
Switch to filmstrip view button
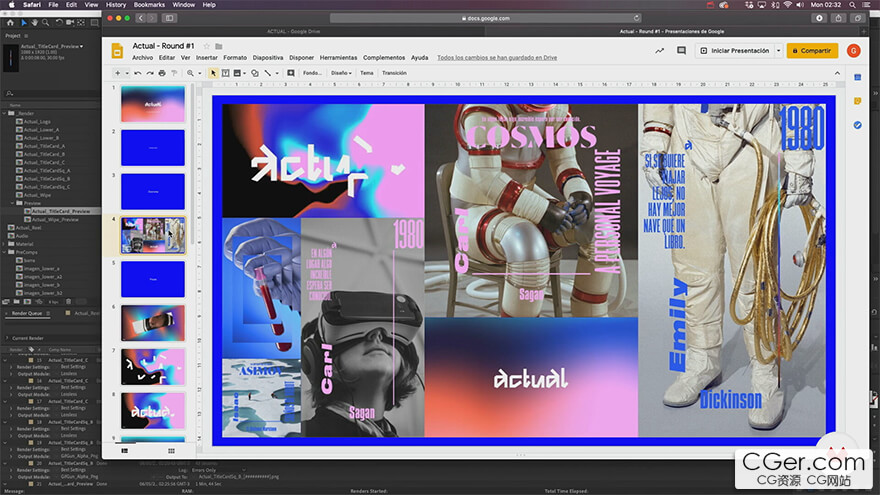coord(125,451)
